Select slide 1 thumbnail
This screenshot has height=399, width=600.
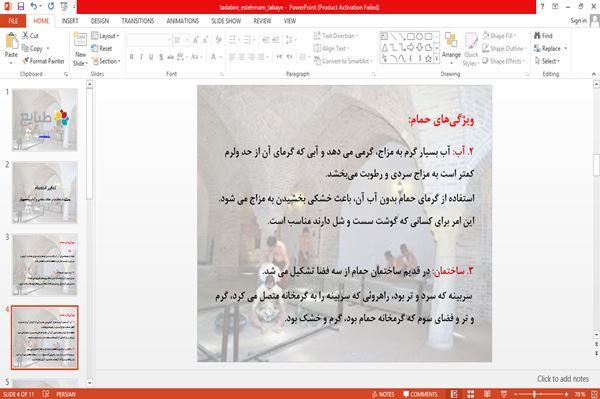click(45, 120)
